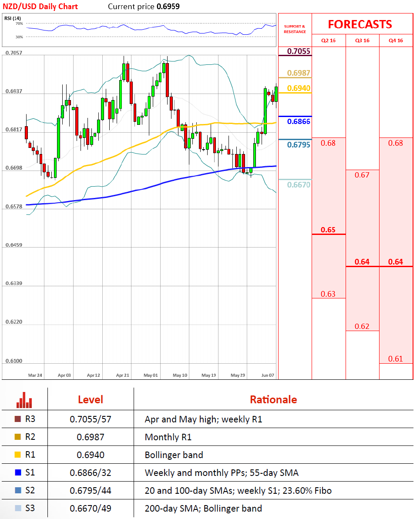
Task: Click the 0.6100 price axis label
Action: coord(14,361)
